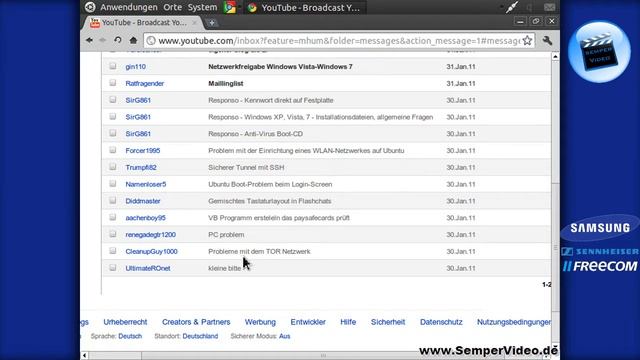
Task: Open the PC problem message
Action: 226,235
